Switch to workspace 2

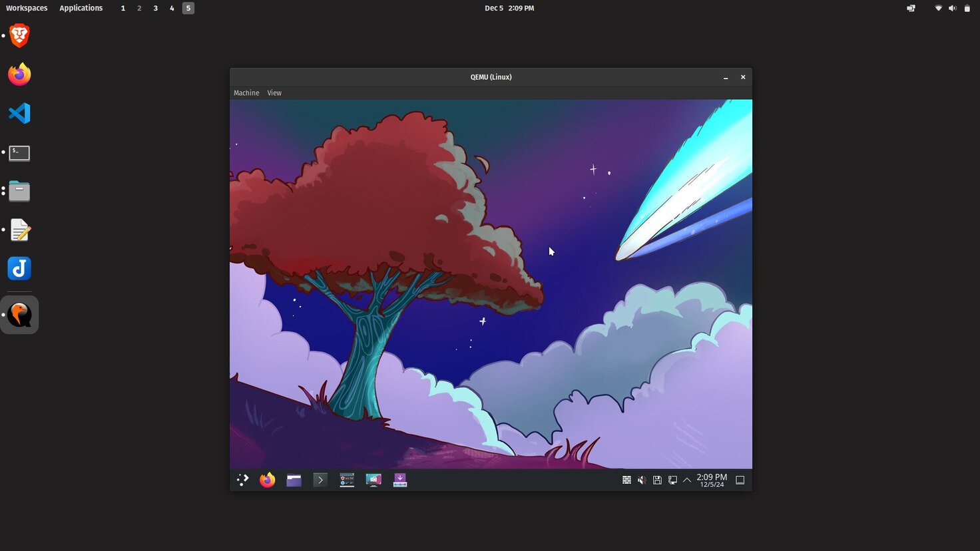[139, 8]
